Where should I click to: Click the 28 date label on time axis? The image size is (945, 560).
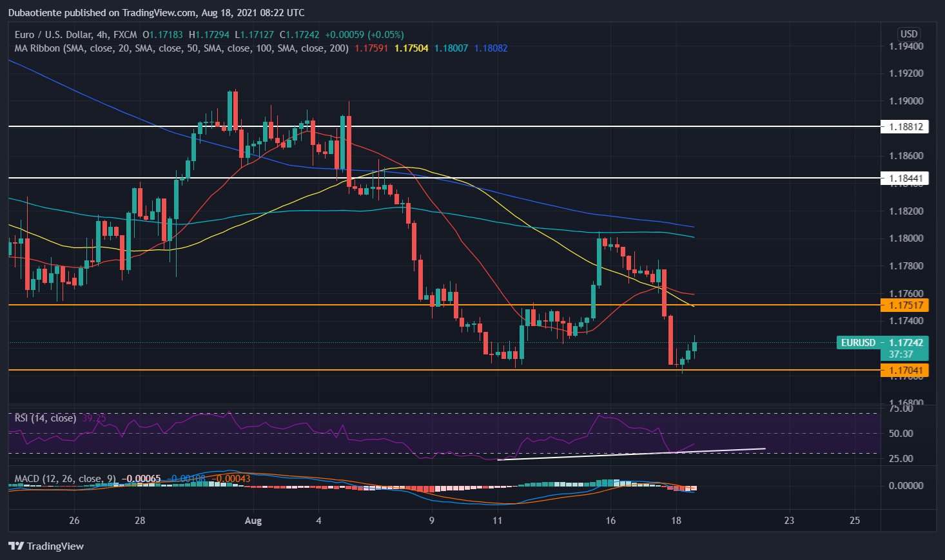coord(140,521)
